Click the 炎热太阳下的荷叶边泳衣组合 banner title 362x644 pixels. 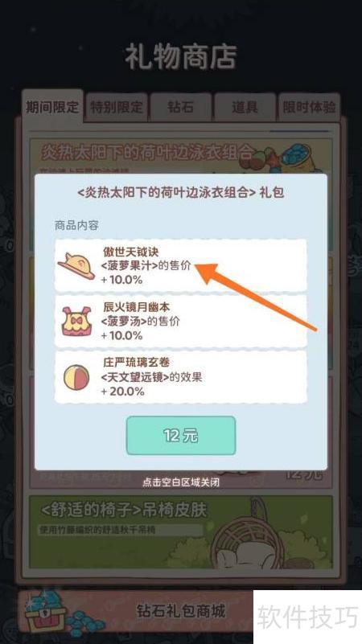point(146,152)
